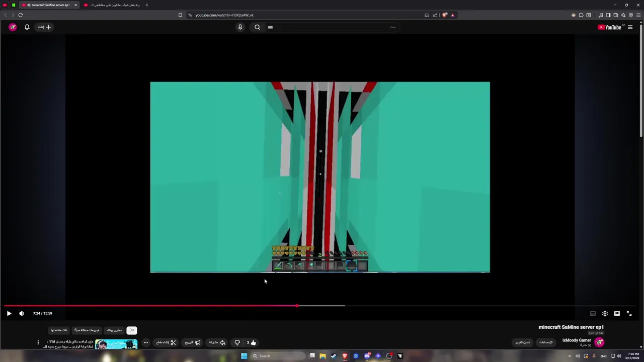Click the Windows taskbar search box
644x362 pixels.
click(278, 356)
